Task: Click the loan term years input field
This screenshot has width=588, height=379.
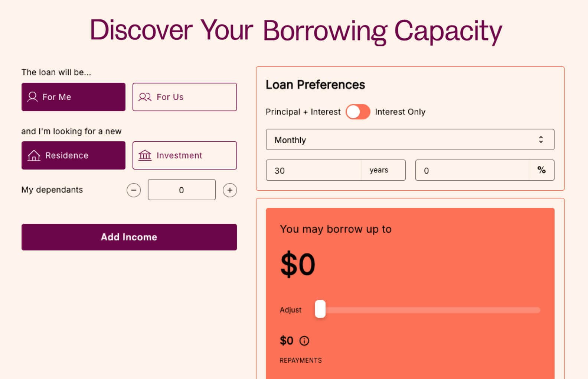Action: [313, 171]
